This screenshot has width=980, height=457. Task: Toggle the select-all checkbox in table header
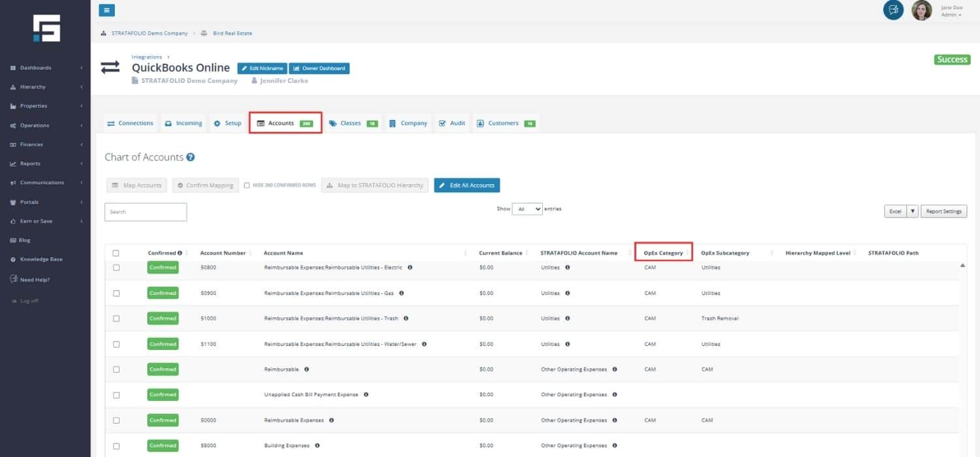tap(116, 253)
